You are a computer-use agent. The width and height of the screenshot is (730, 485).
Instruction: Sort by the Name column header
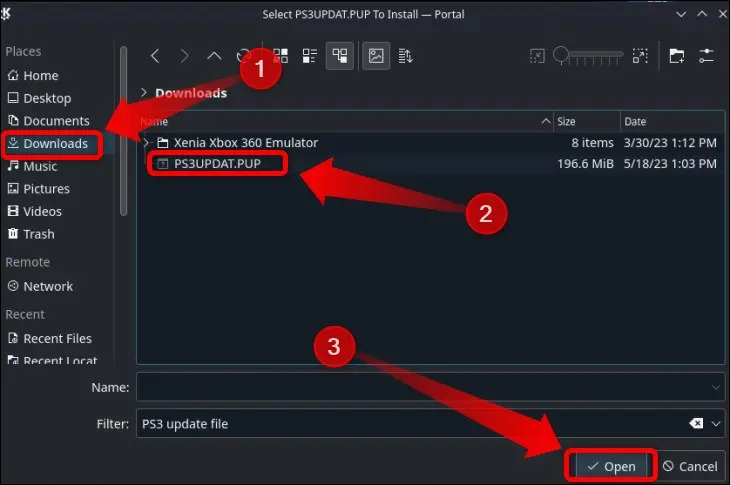(x=345, y=121)
